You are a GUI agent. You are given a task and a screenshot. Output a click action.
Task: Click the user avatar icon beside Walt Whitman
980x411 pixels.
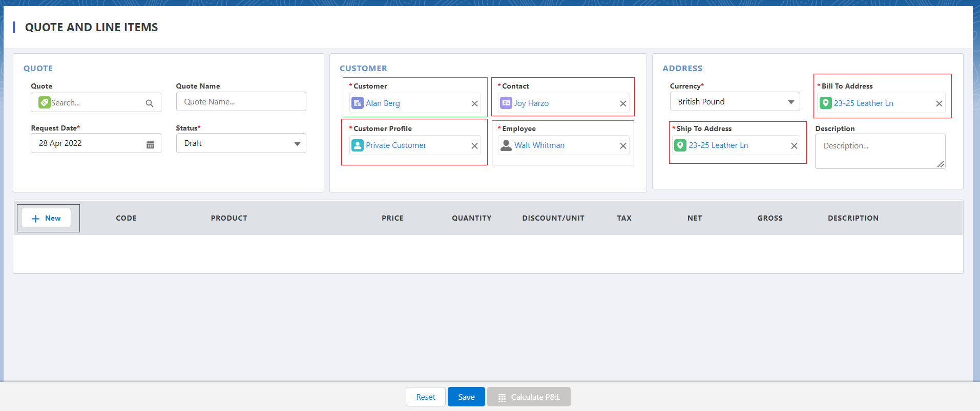pos(506,145)
